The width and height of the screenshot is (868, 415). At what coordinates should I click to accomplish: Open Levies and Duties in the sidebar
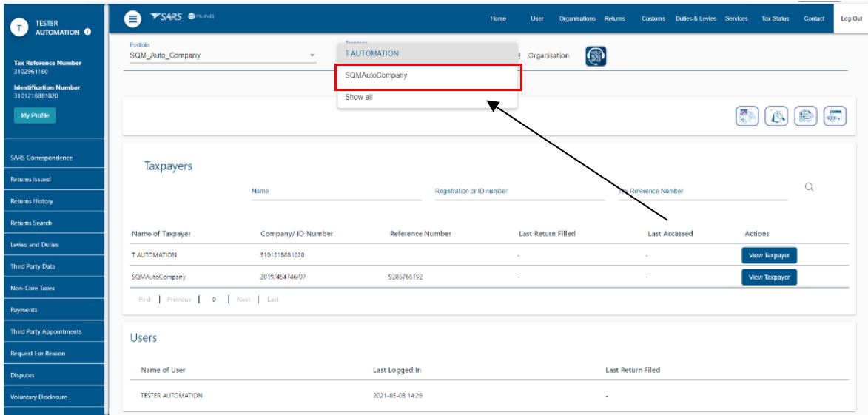[x=54, y=245]
